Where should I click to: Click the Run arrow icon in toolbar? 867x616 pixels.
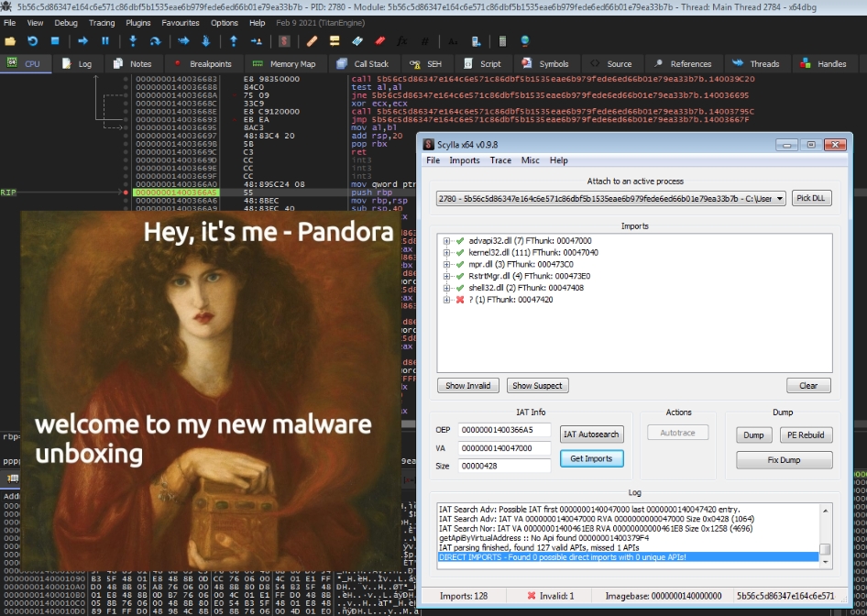[x=82, y=41]
